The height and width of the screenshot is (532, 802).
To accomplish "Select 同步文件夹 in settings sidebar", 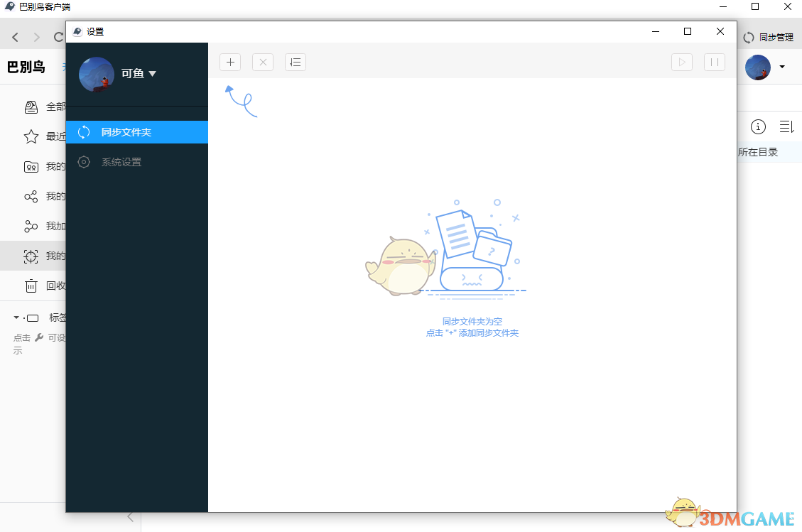I will pyautogui.click(x=137, y=132).
